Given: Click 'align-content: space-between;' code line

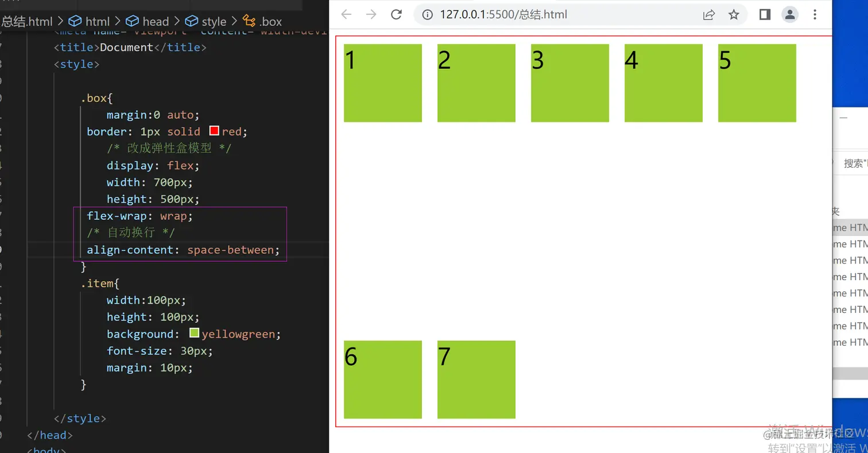Looking at the screenshot, I should coord(184,250).
